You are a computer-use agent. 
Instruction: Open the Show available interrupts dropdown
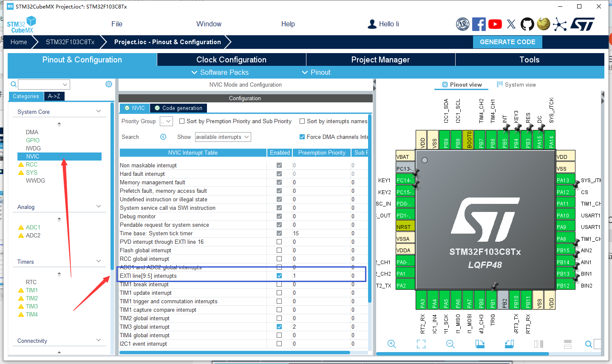(x=223, y=137)
